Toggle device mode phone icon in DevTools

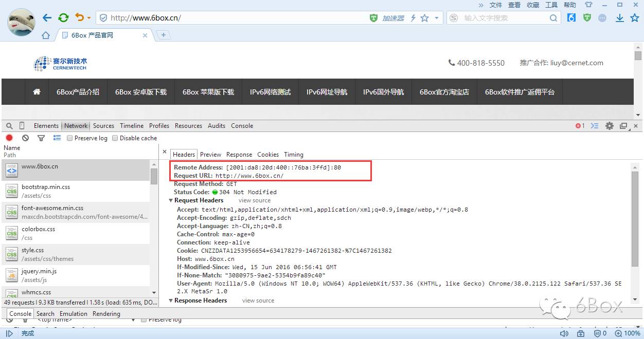point(22,126)
